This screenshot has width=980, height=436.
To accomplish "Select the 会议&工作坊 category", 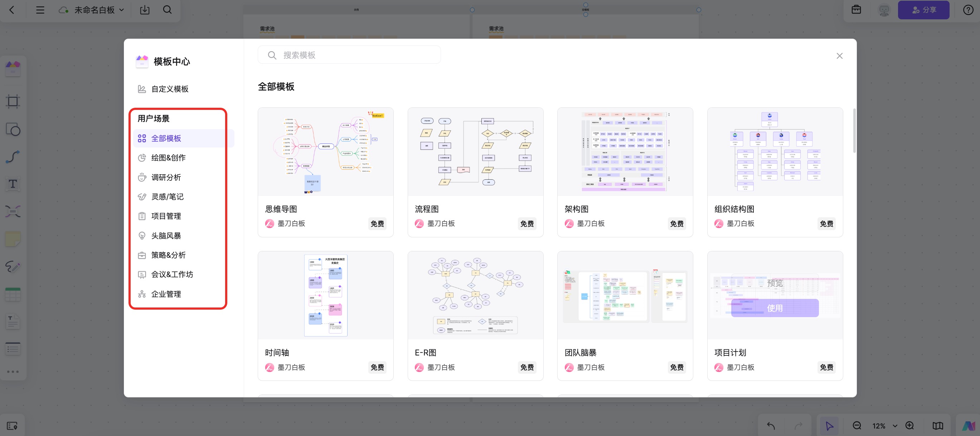I will (183, 274).
